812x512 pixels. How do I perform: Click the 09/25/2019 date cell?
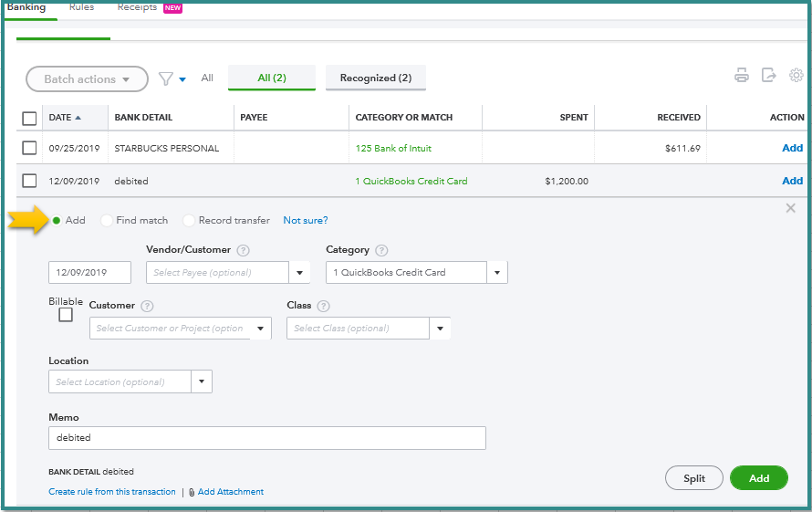click(x=74, y=148)
